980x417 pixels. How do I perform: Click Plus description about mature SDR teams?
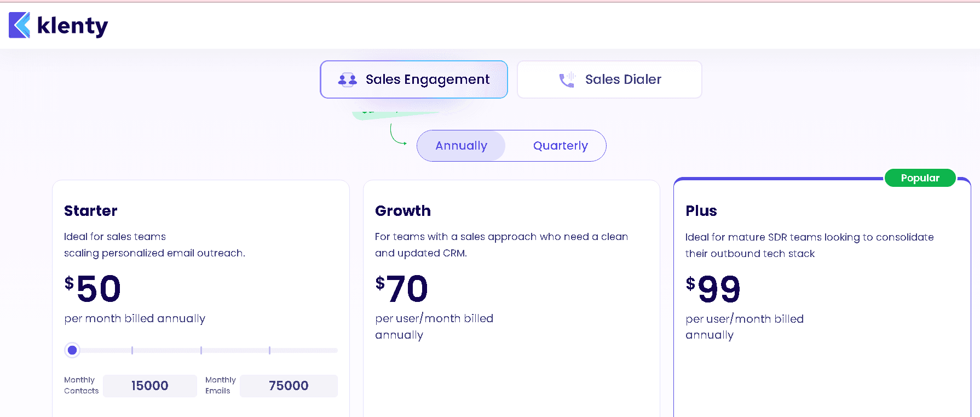click(x=810, y=245)
